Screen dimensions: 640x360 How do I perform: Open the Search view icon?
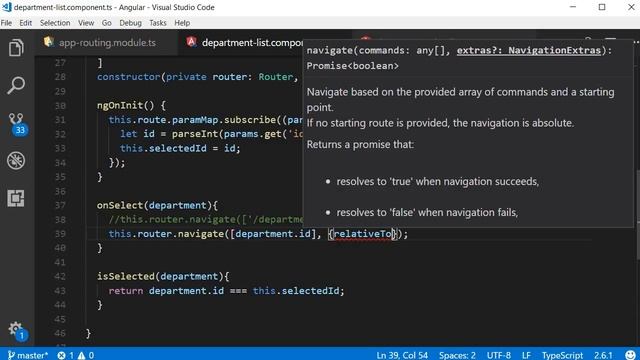(x=16, y=85)
